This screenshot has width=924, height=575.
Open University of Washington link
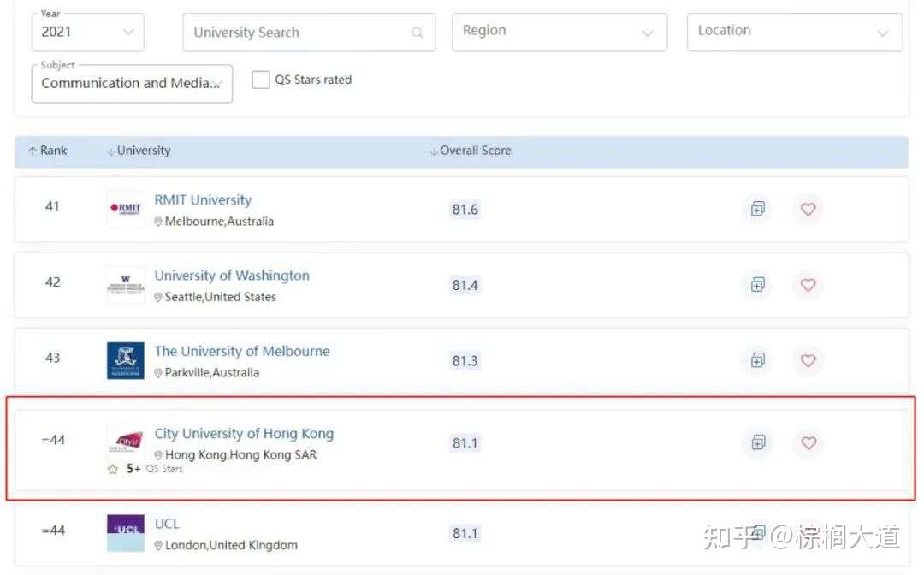tap(232, 276)
